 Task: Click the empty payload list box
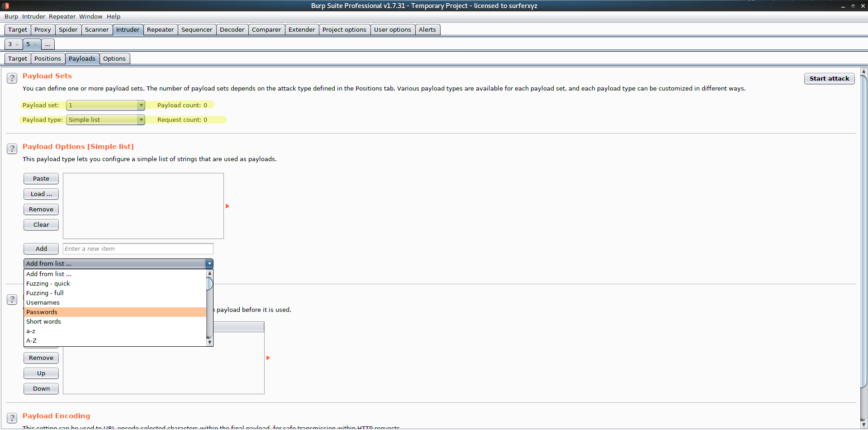143,206
